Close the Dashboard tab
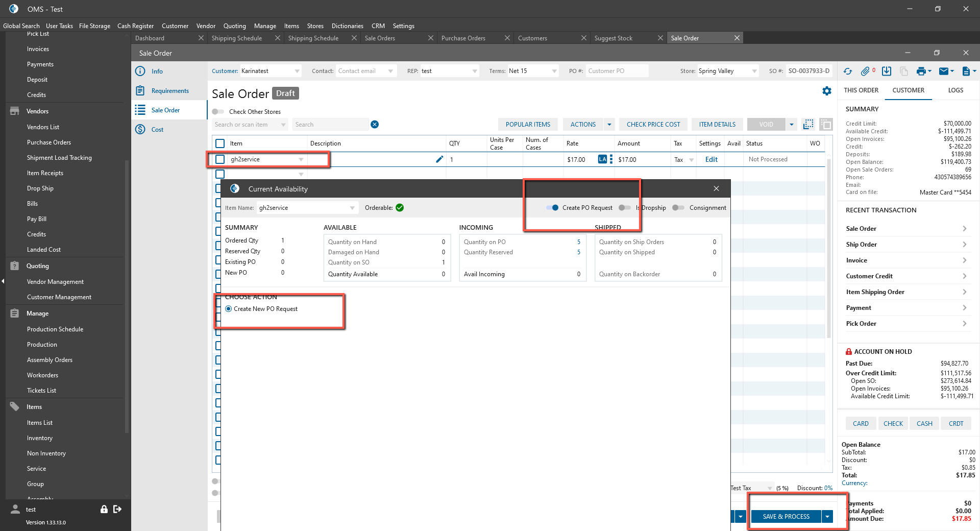The width and height of the screenshot is (980, 531). pyautogui.click(x=201, y=38)
